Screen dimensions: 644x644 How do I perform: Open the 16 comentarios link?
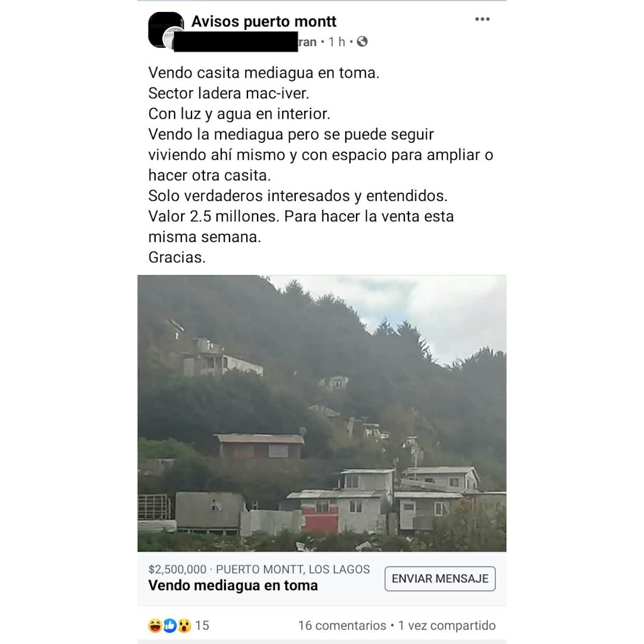pyautogui.click(x=342, y=626)
